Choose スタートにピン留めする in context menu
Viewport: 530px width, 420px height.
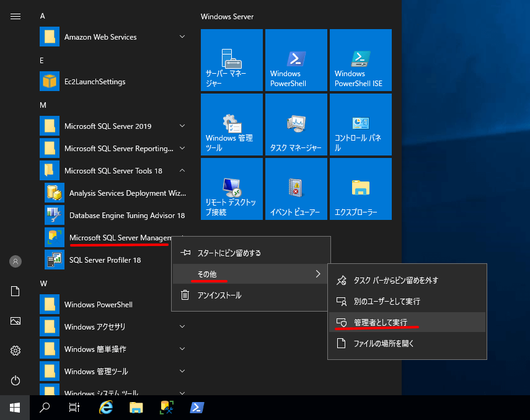[250, 253]
